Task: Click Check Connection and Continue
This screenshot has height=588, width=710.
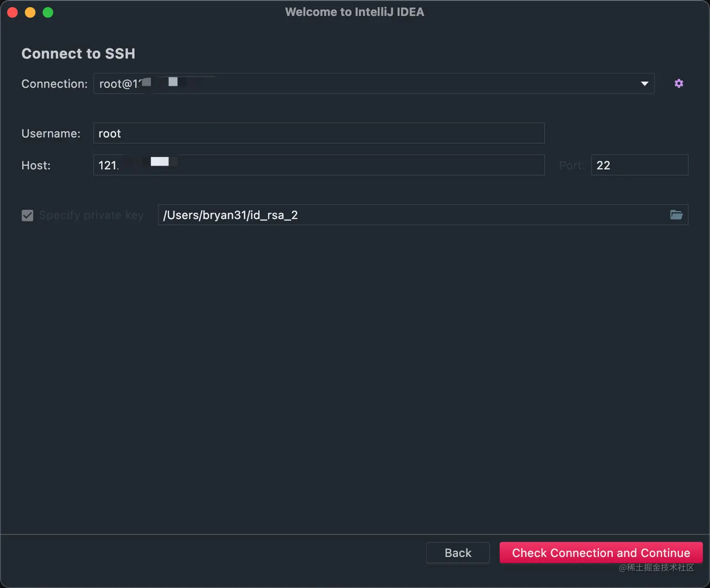Action: pos(601,553)
